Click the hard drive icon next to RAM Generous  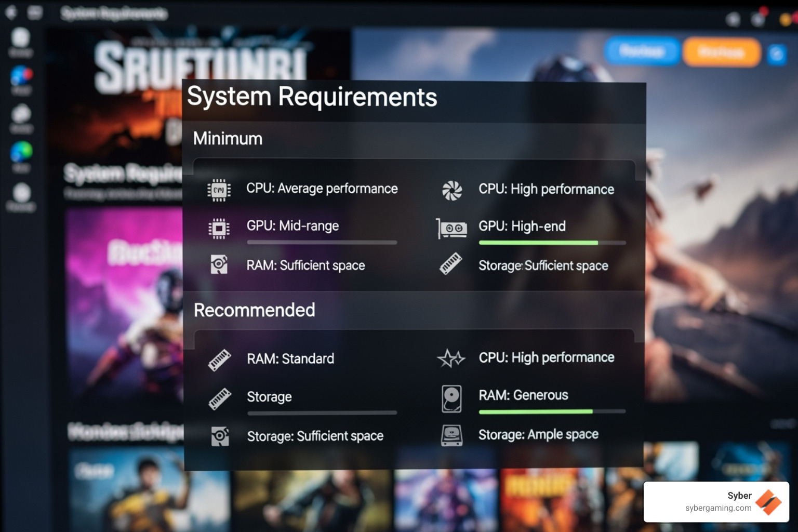451,397
